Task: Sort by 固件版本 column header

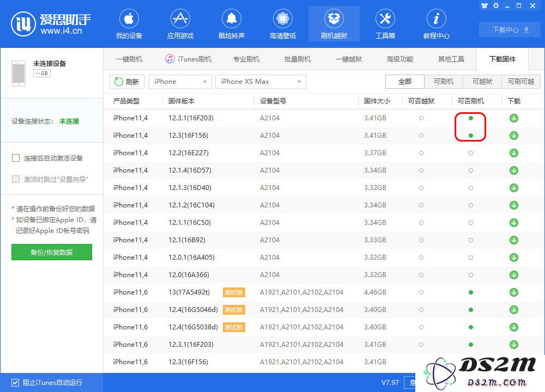Action: (181, 101)
